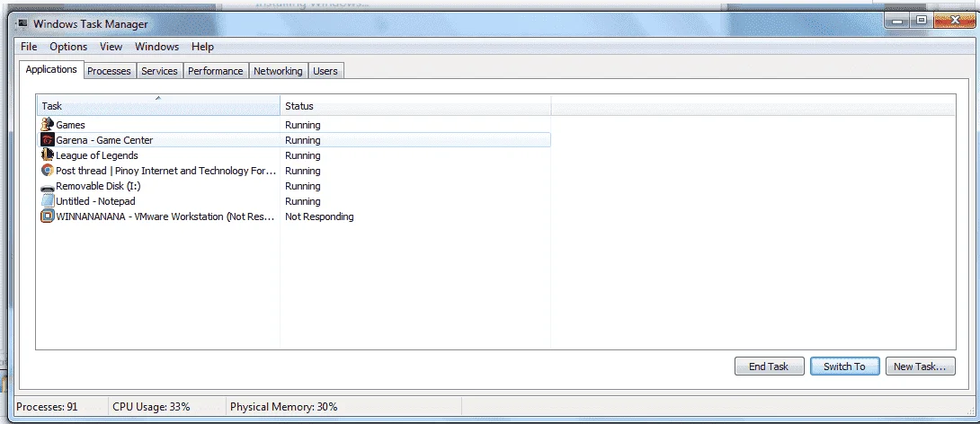Click the Not Responding status cell
Screen dimensions: 980x424
pyautogui.click(x=319, y=216)
